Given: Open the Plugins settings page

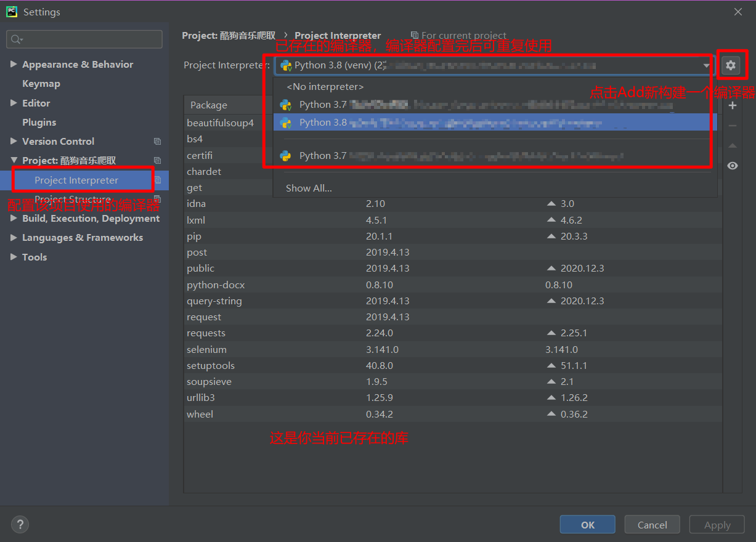Looking at the screenshot, I should (39, 122).
